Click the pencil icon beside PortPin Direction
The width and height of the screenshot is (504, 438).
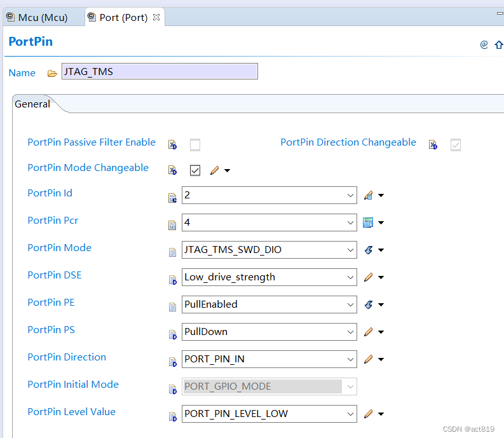point(368,359)
